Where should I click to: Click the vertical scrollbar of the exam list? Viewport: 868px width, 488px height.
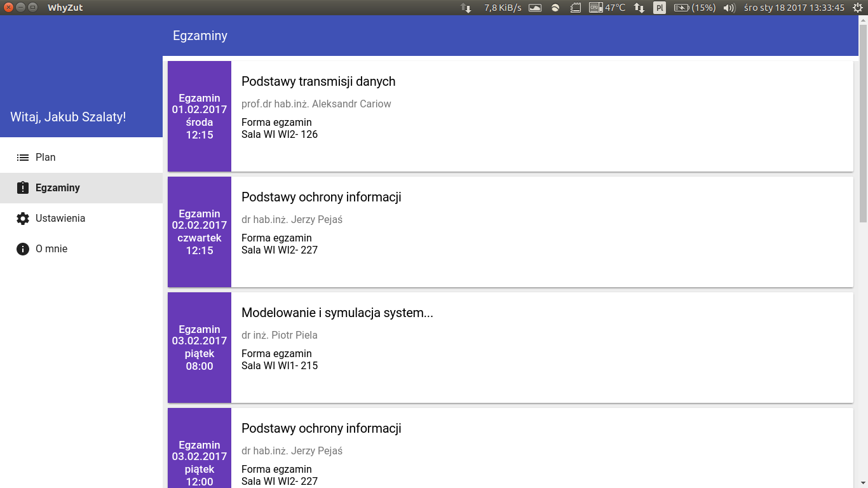[x=863, y=124]
